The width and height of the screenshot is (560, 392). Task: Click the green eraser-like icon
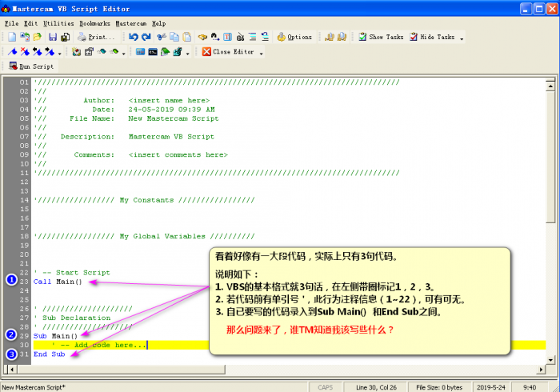[114, 52]
